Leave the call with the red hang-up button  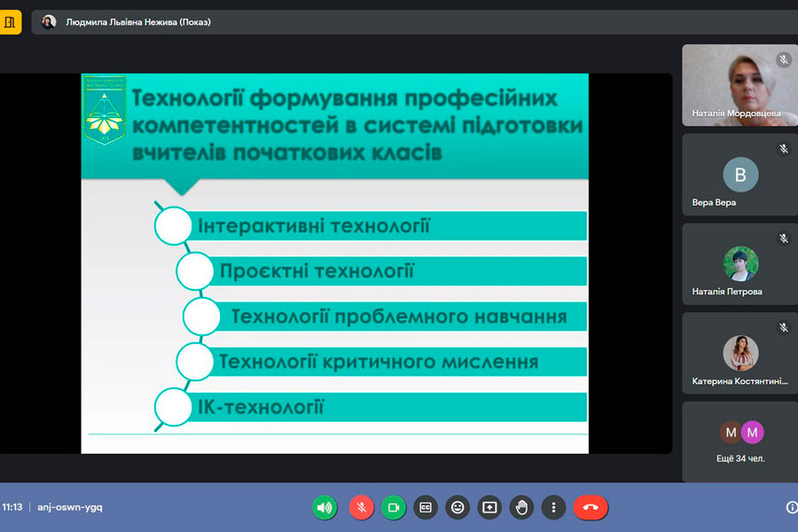(x=591, y=507)
